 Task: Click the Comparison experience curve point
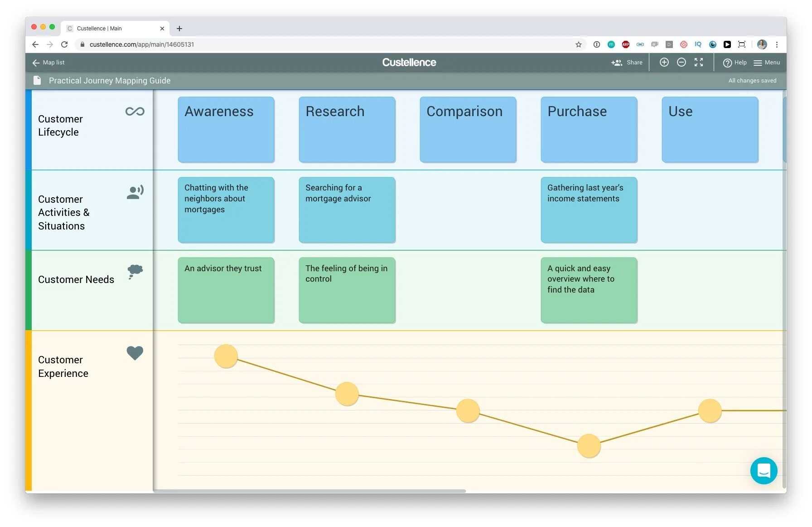(468, 411)
